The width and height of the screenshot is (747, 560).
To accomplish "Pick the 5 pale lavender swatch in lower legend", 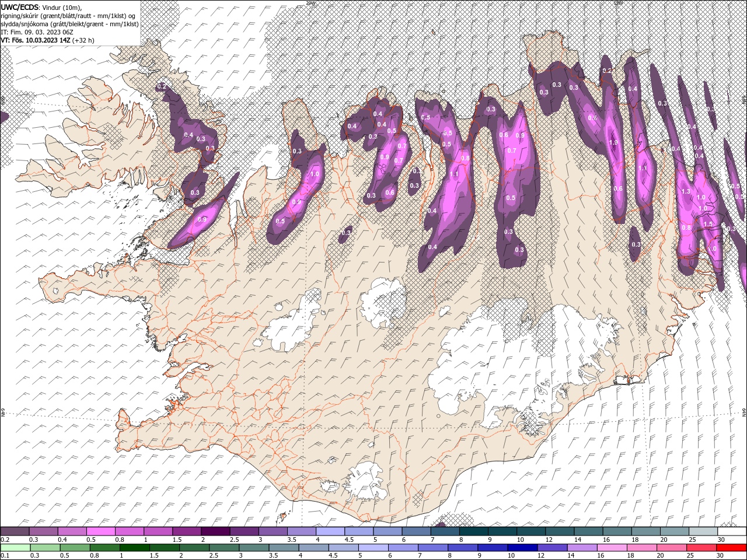I will (x=373, y=547).
